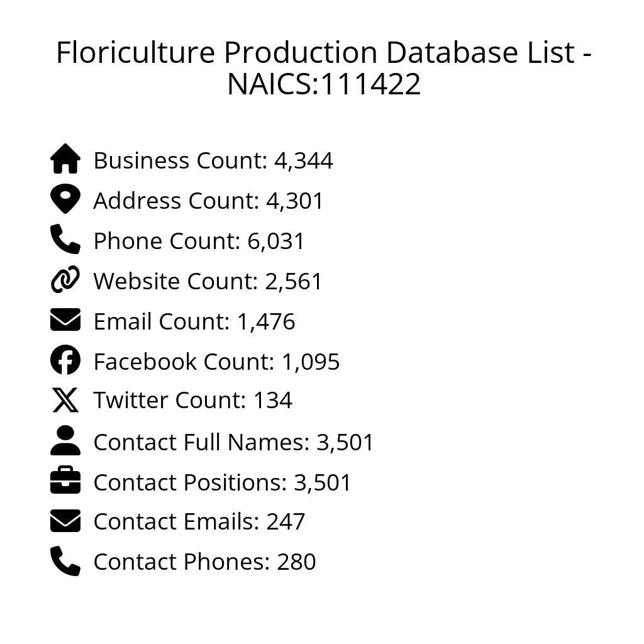
Task: Click the phone icon beside Contact Phones
Action: (x=65, y=561)
